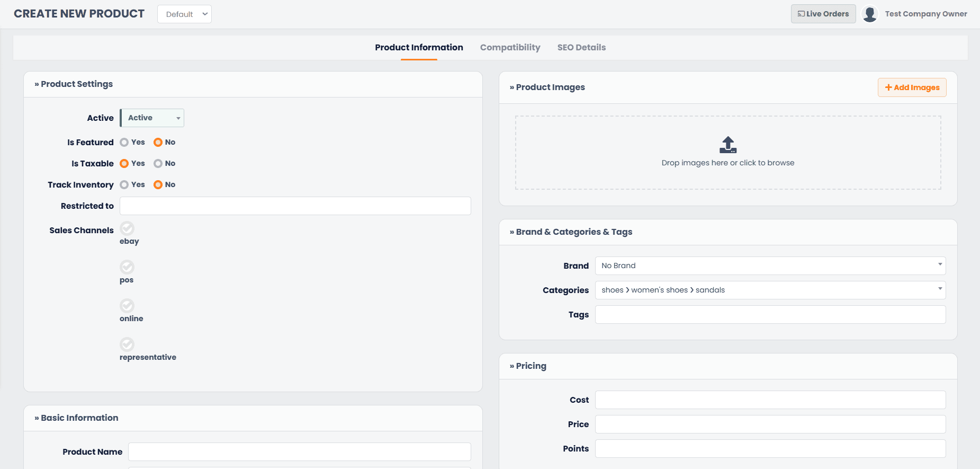Expand the Categories dropdown
Viewport: 980px width, 469px height.
[x=770, y=290]
